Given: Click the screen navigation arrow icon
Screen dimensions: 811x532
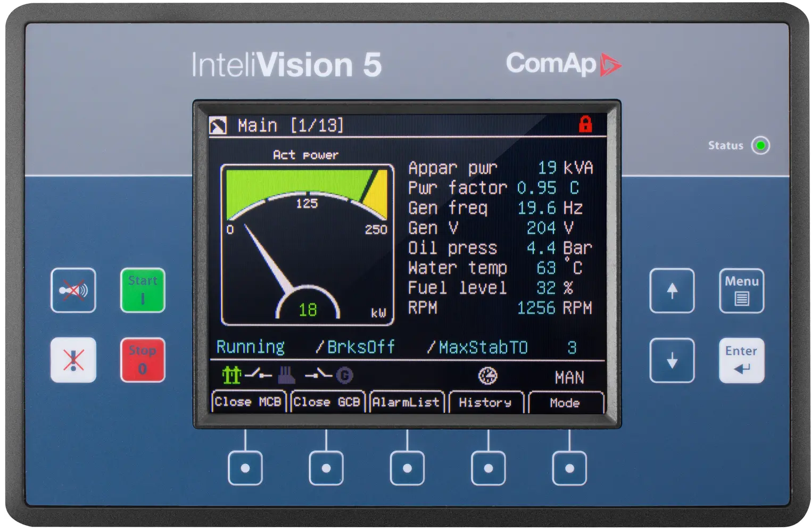Looking at the screenshot, I should coord(218,124).
